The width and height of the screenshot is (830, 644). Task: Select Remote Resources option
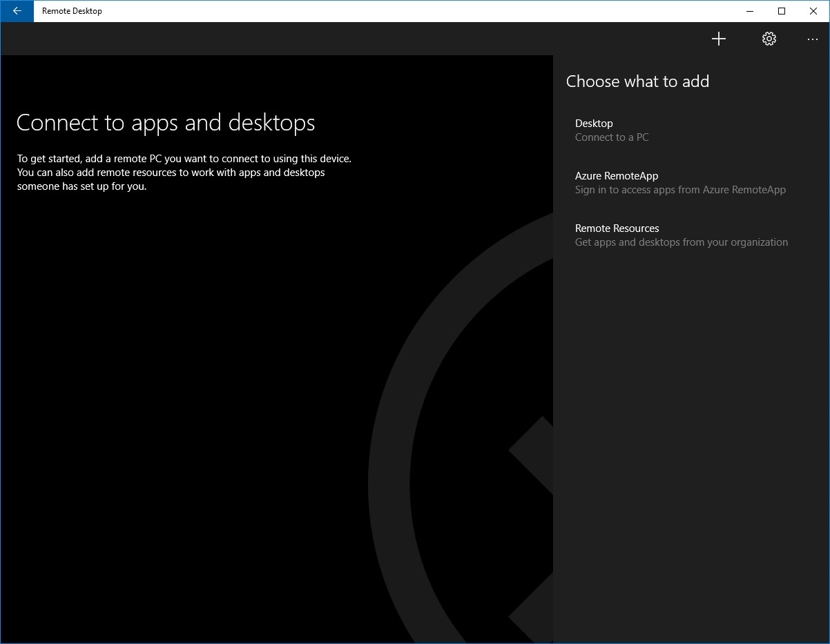(x=691, y=235)
